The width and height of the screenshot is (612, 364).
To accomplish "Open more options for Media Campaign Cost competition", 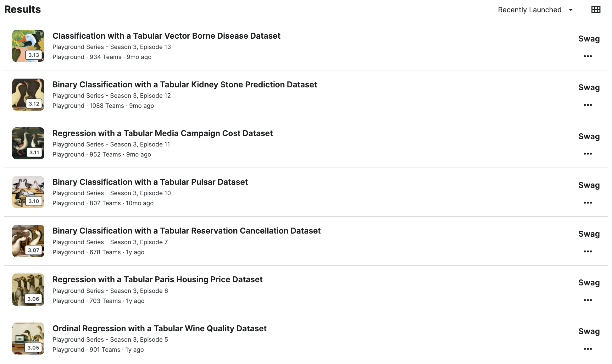I will [587, 154].
